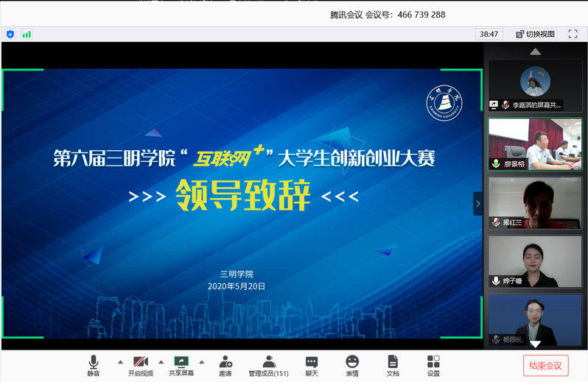Screen dimensions: 588x382
Task: Expand video options arrow beside camera
Action: coord(161,361)
